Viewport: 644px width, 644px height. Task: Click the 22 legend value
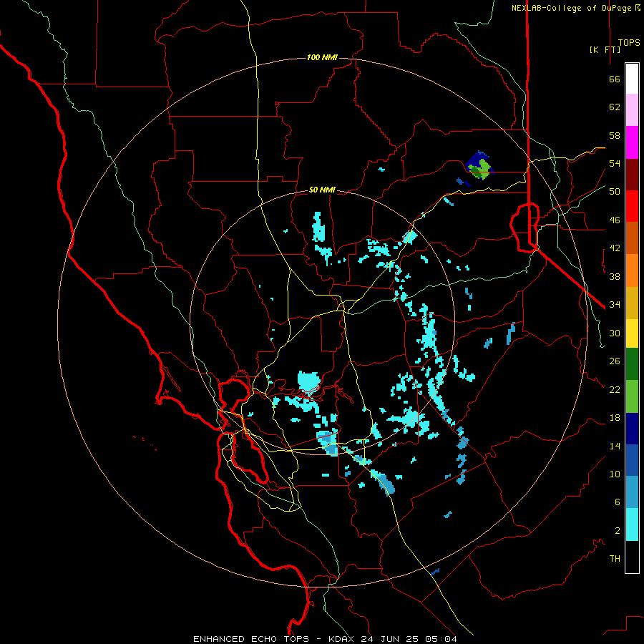615,390
